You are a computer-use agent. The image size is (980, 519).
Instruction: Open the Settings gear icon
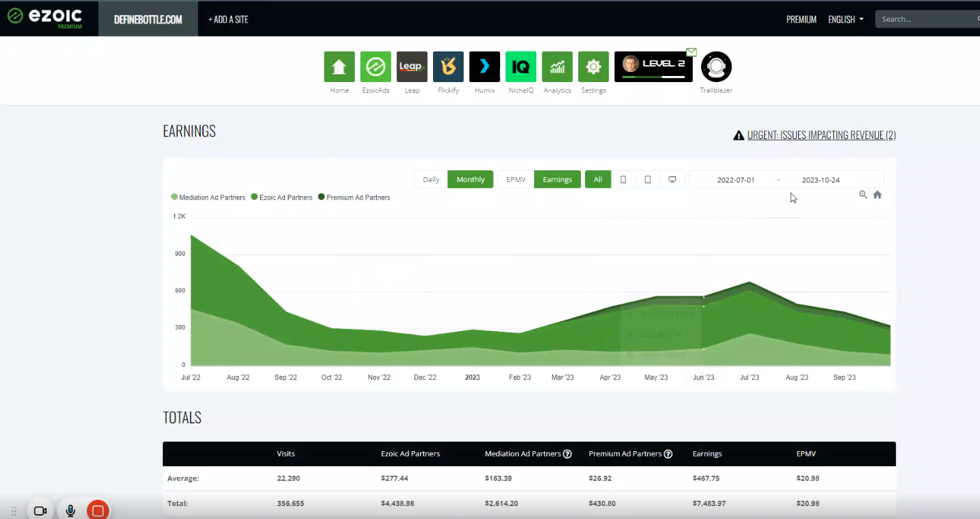593,66
